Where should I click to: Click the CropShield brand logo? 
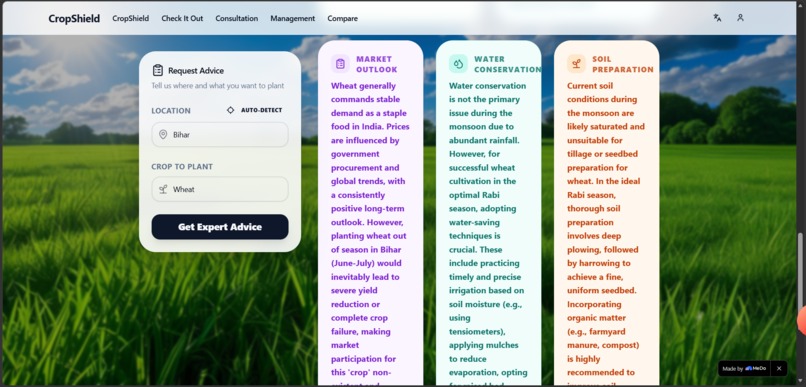tap(74, 19)
